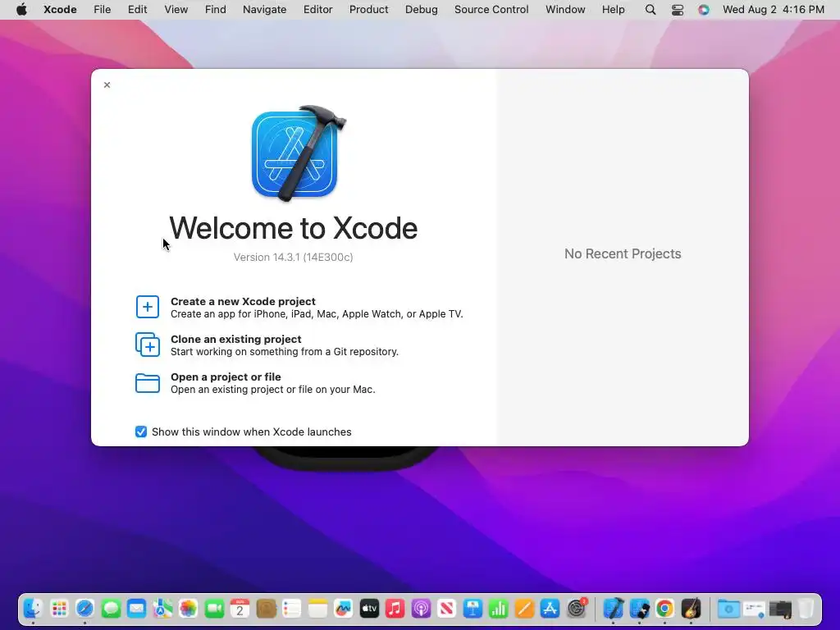Viewport: 840px width, 630px height.
Task: Click the Xcode hammer logo in Welcome window
Action: (299, 153)
